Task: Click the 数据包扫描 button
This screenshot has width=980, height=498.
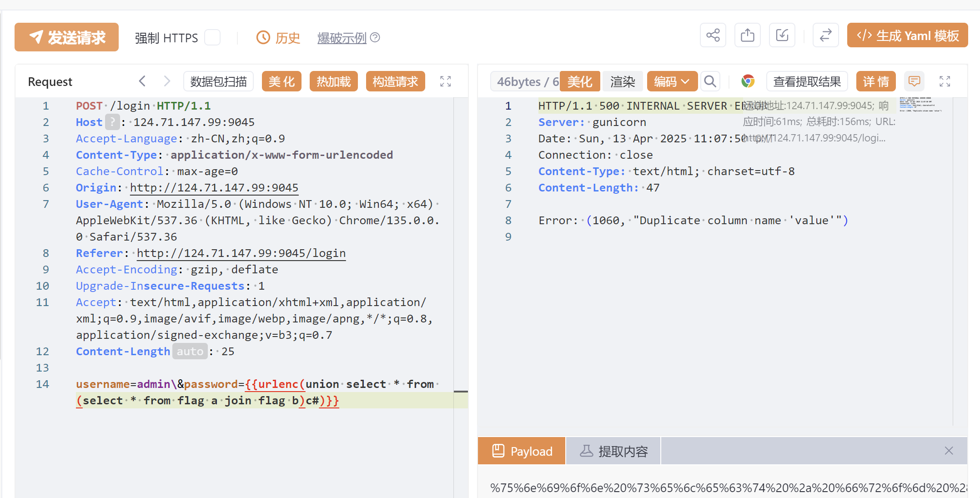Action: [x=219, y=81]
